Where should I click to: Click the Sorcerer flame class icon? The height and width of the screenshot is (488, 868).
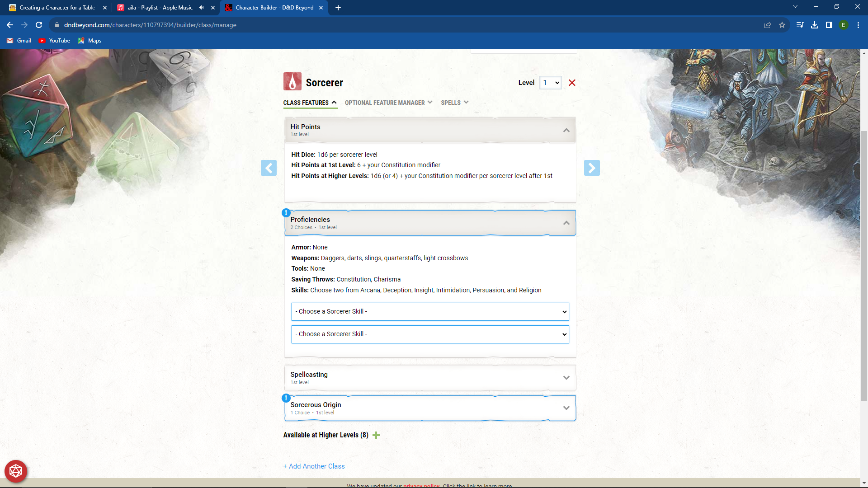292,82
